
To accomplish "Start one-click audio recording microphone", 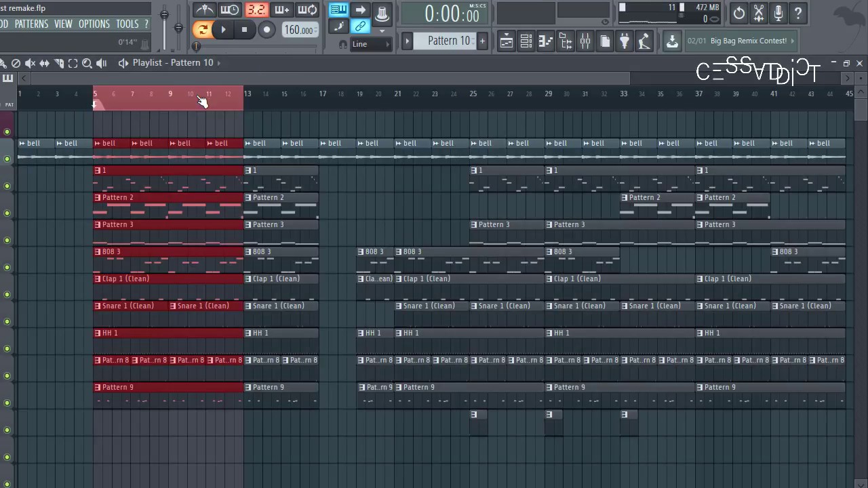I will (778, 13).
